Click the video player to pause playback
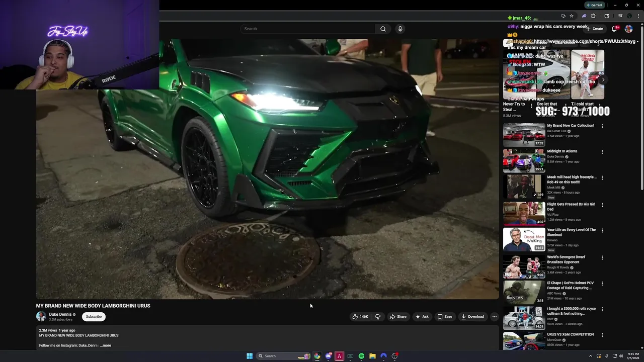Image resolution: width=644 pixels, height=362 pixels. tap(267, 169)
